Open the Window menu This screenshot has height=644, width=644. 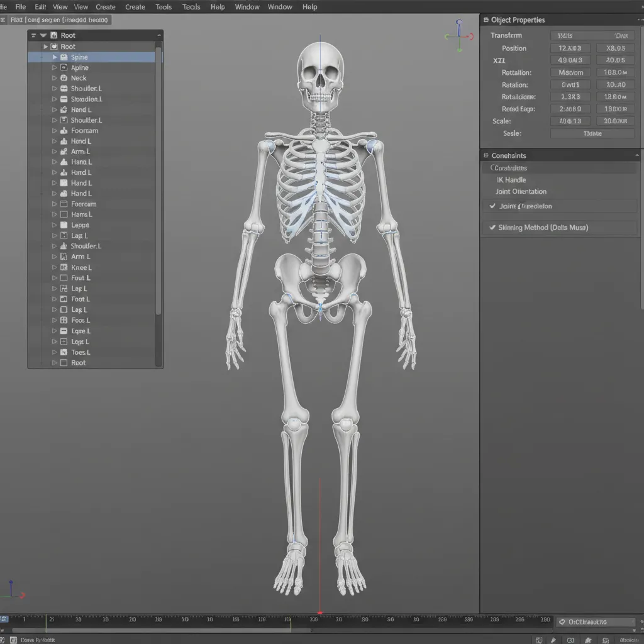(247, 7)
